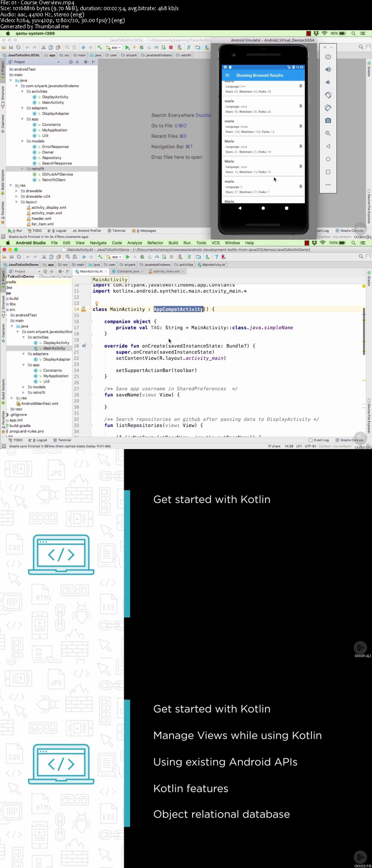Open the VCS menu
Screen dimensions: 372x868
(215, 243)
